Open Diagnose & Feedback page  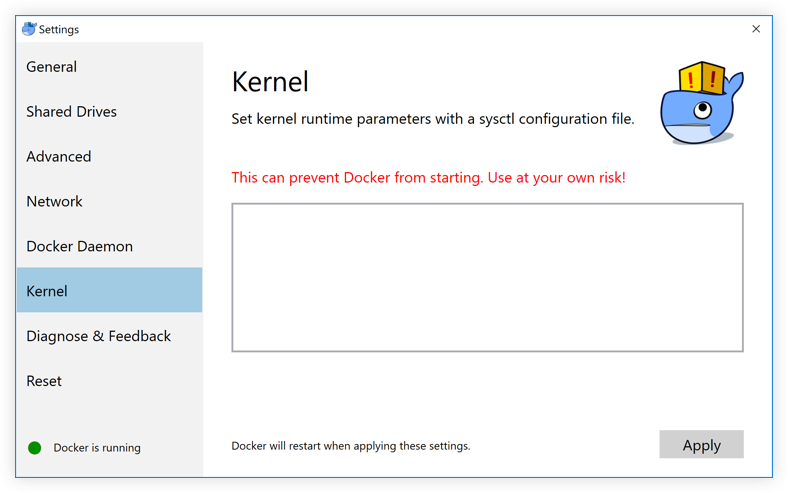(x=98, y=336)
